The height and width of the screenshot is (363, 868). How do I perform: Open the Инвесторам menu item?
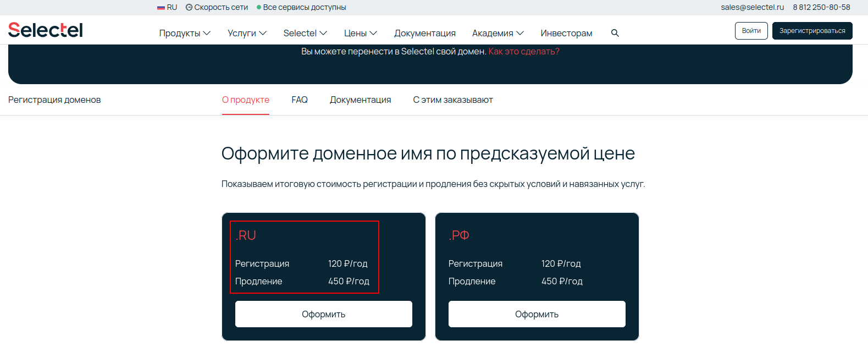[x=566, y=33]
